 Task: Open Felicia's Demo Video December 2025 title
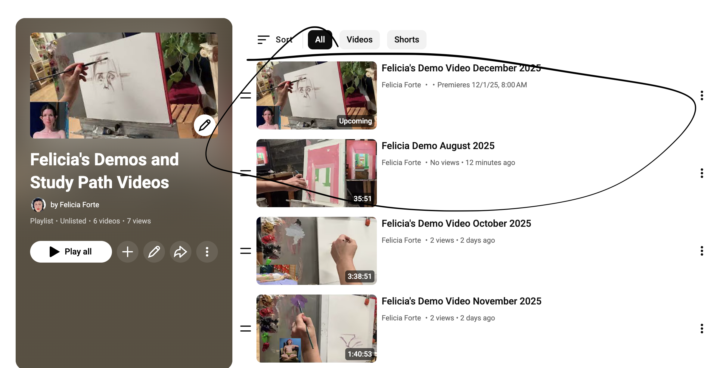(x=461, y=68)
